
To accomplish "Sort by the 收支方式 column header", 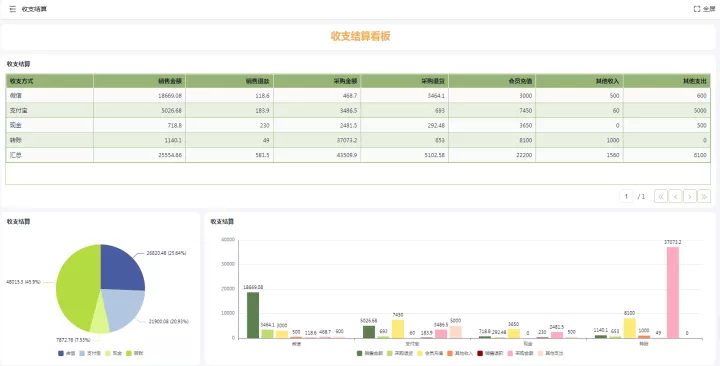I will pos(50,81).
